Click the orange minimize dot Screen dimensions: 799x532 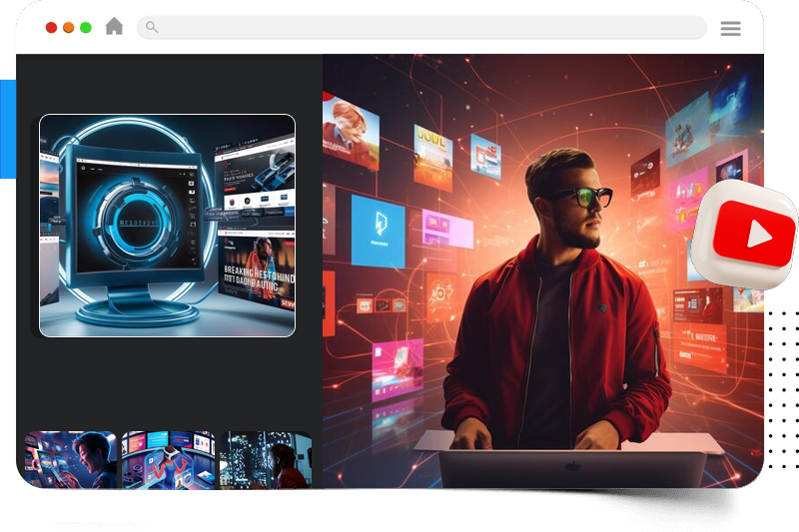tap(68, 28)
